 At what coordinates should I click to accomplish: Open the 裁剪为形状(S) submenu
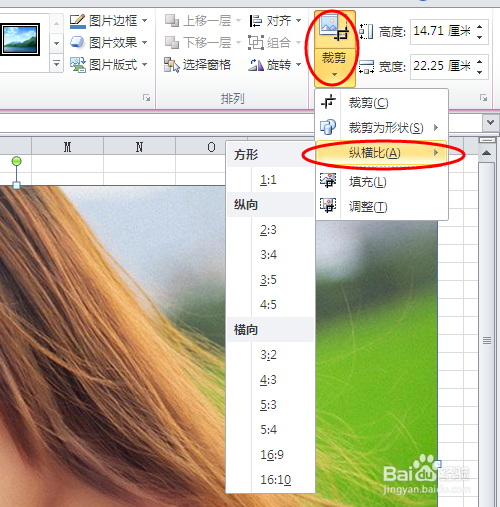382,127
